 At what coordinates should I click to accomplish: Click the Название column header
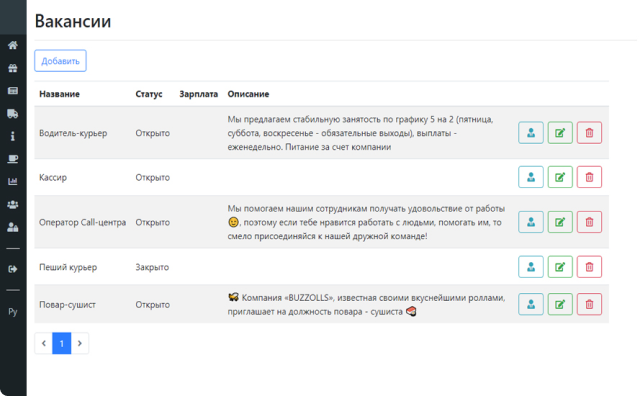click(x=60, y=94)
